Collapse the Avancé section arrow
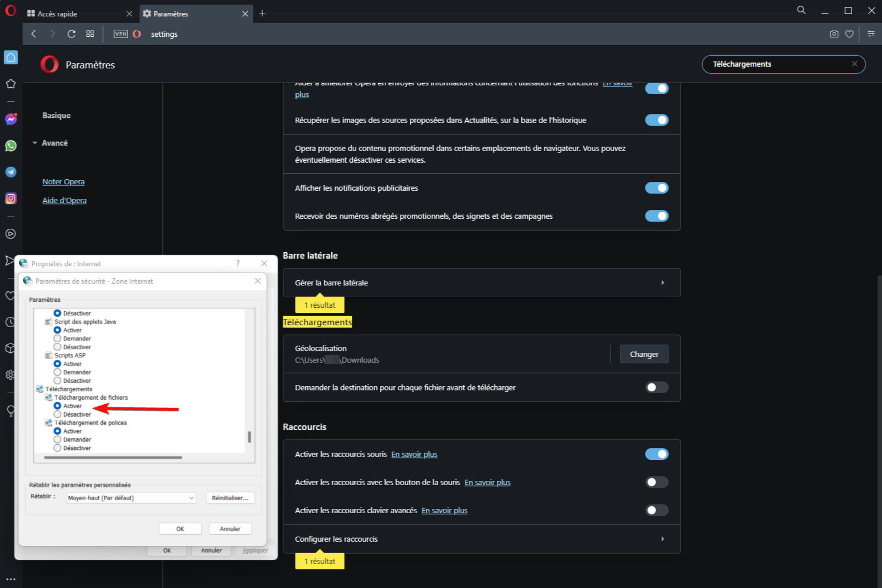The width and height of the screenshot is (882, 588). pos(35,143)
